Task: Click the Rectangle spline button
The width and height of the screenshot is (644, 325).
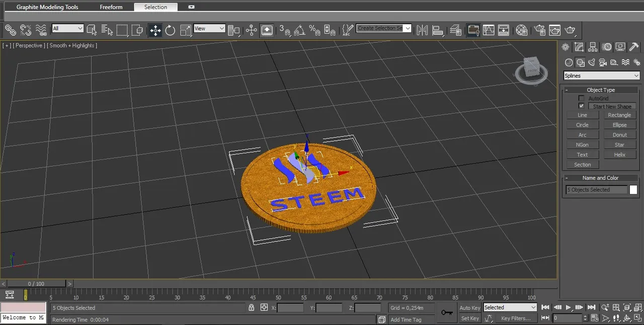Action: pyautogui.click(x=619, y=115)
